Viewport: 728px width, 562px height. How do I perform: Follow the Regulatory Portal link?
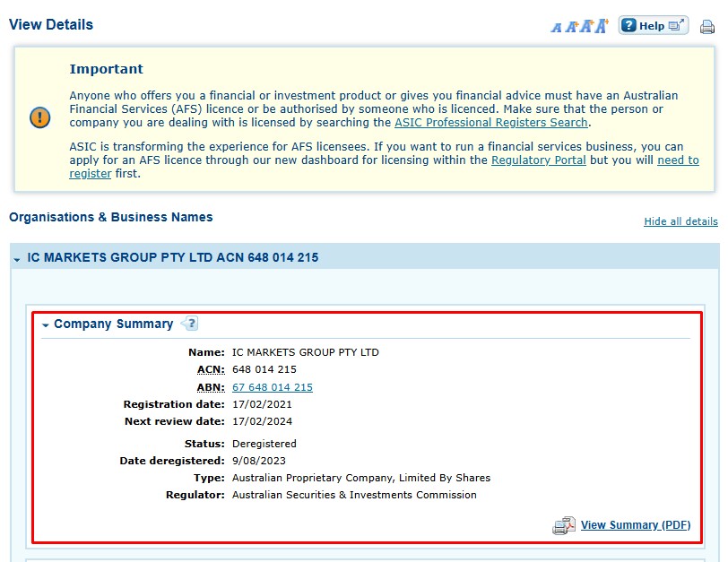(x=539, y=160)
